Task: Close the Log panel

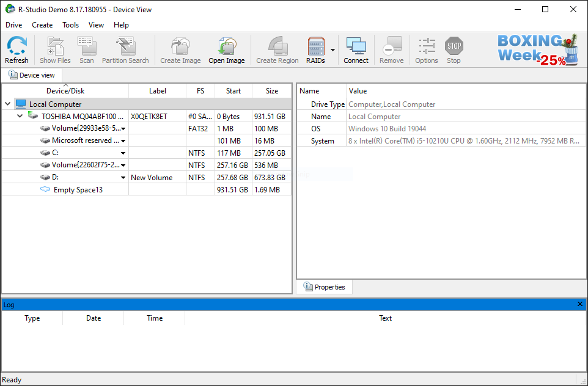Action: coord(580,304)
